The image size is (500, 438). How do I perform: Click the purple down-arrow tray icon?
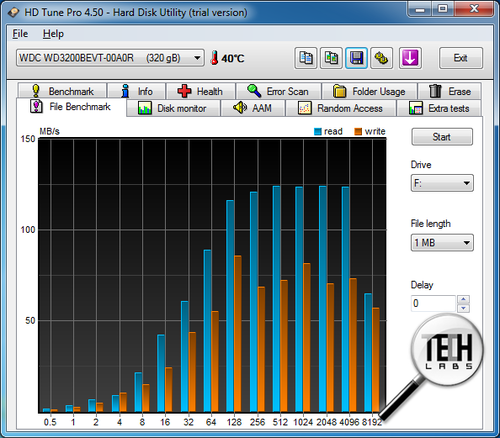coord(410,58)
